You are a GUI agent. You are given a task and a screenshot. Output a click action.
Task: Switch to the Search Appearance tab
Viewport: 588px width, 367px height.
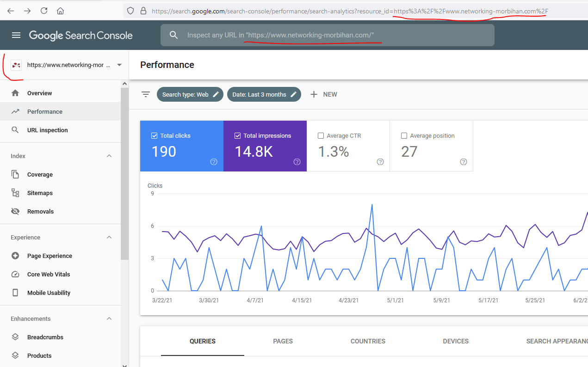coord(557,341)
